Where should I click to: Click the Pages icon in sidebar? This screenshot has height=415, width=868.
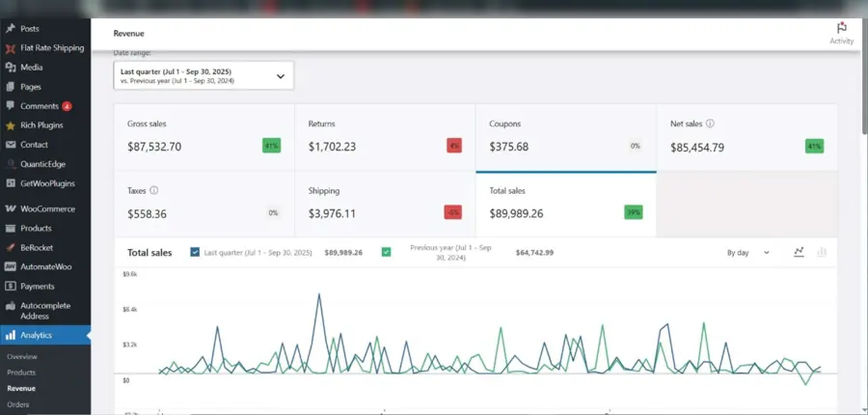coord(10,87)
